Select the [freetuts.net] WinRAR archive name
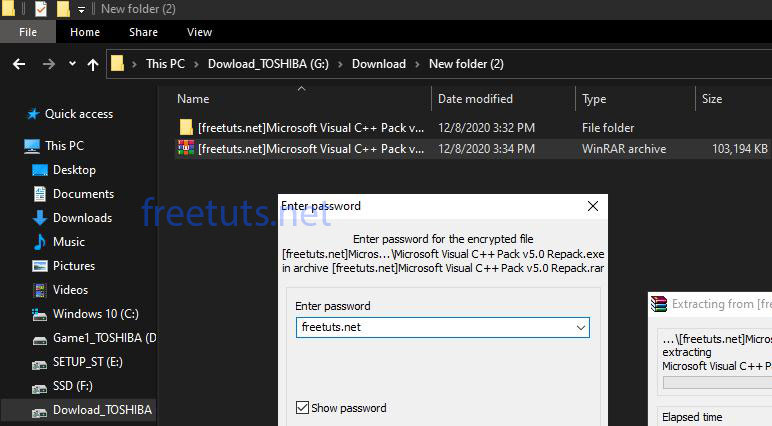Image resolution: width=772 pixels, height=426 pixels. 311,149
